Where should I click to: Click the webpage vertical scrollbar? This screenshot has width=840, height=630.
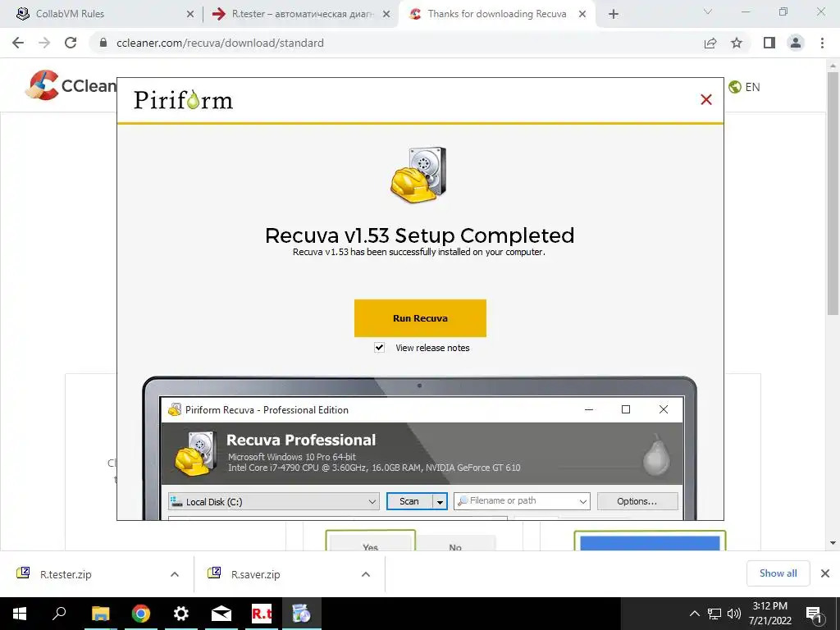coord(833,193)
